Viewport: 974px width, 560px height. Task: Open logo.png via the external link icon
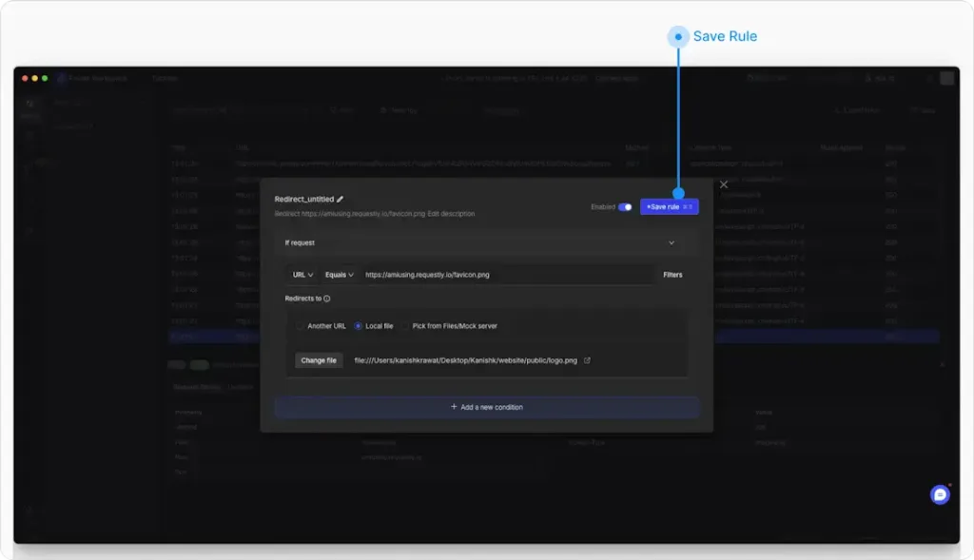coord(588,360)
